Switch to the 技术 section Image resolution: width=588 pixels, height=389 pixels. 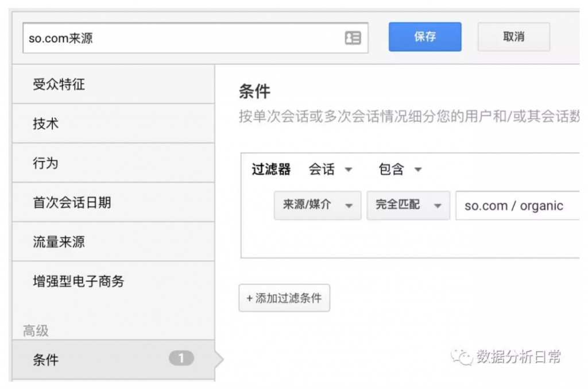46,124
